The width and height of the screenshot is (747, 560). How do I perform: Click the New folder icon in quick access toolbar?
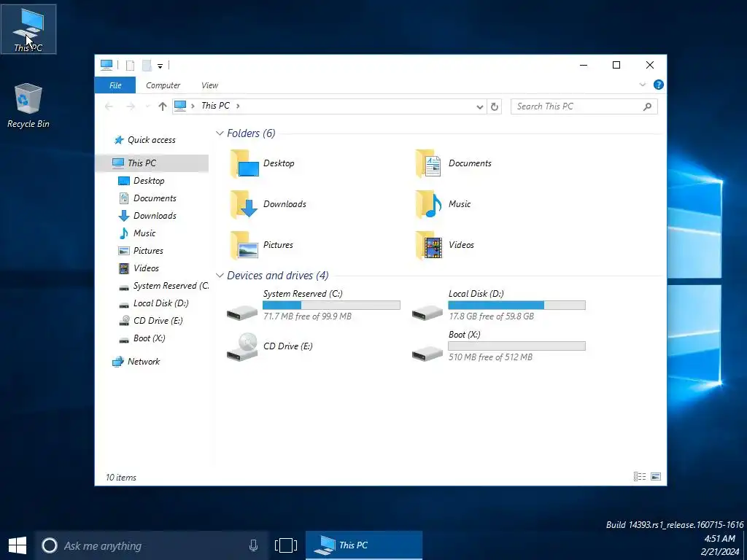147,65
